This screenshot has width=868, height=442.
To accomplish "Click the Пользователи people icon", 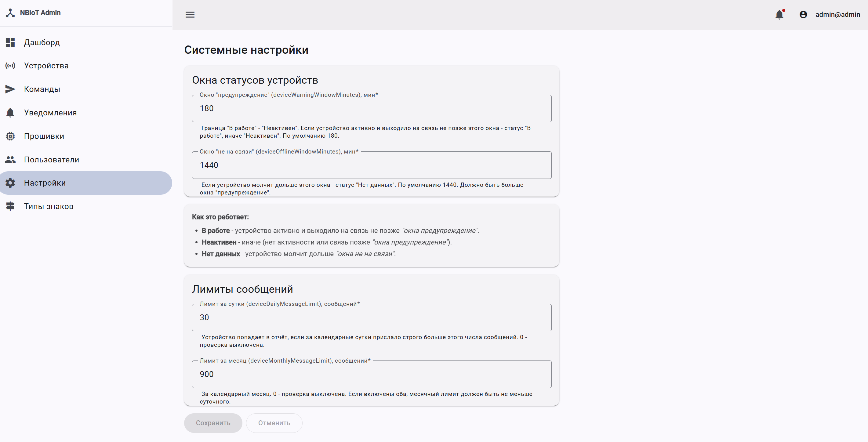I will pyautogui.click(x=10, y=160).
